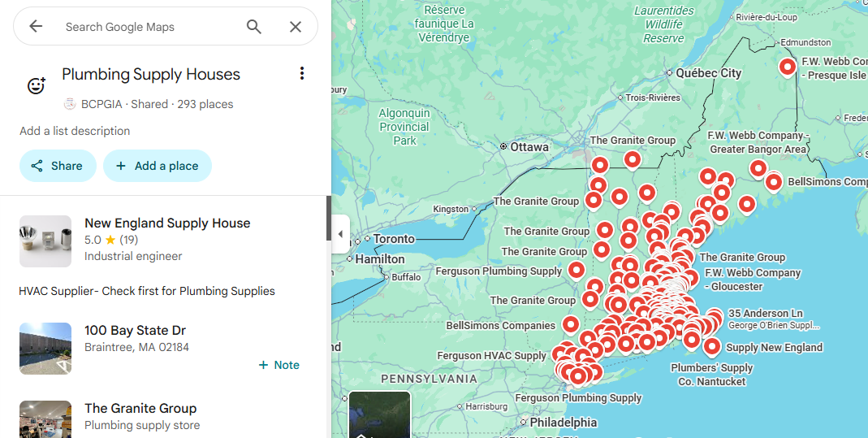868x438 pixels.
Task: Collapse the side panel with arrow tab
Action: (x=340, y=234)
